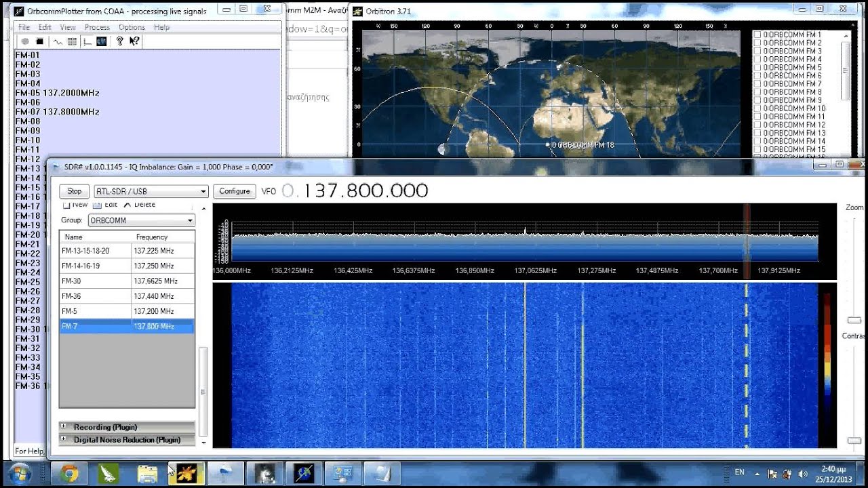Click the axes plot icon in OrbcommPlotter toolbar
The height and width of the screenshot is (488, 868).
[x=87, y=41]
